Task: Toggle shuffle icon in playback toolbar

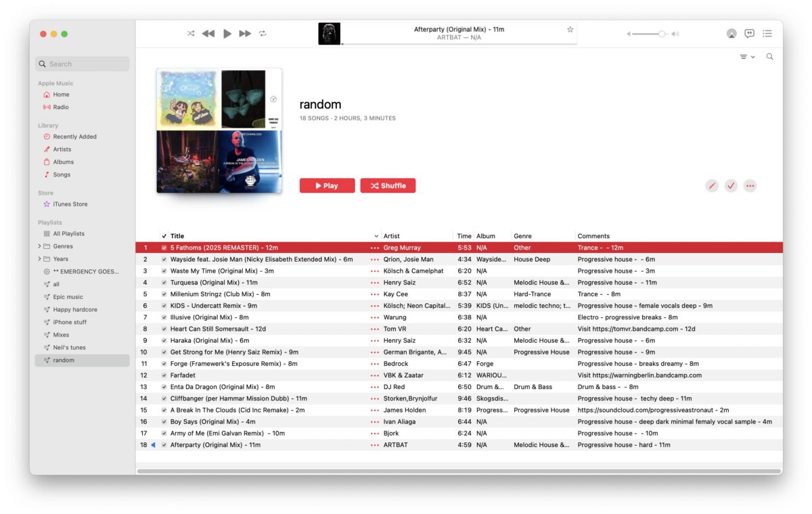Action: pyautogui.click(x=191, y=33)
